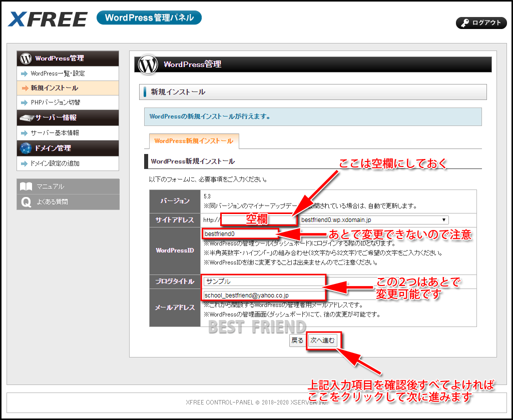This screenshot has height=420, width=513.
Task: Click the ドメイン管理 sidebar section header
Action: click(x=68, y=148)
